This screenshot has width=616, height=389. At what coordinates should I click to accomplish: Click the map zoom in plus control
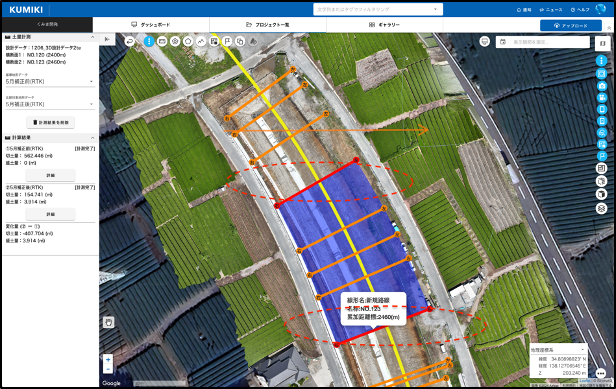108,359
